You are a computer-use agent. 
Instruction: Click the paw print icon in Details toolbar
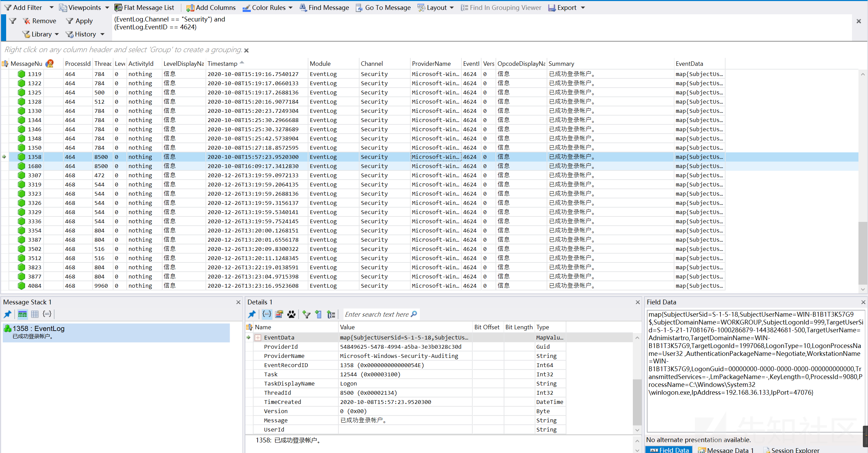[291, 314]
